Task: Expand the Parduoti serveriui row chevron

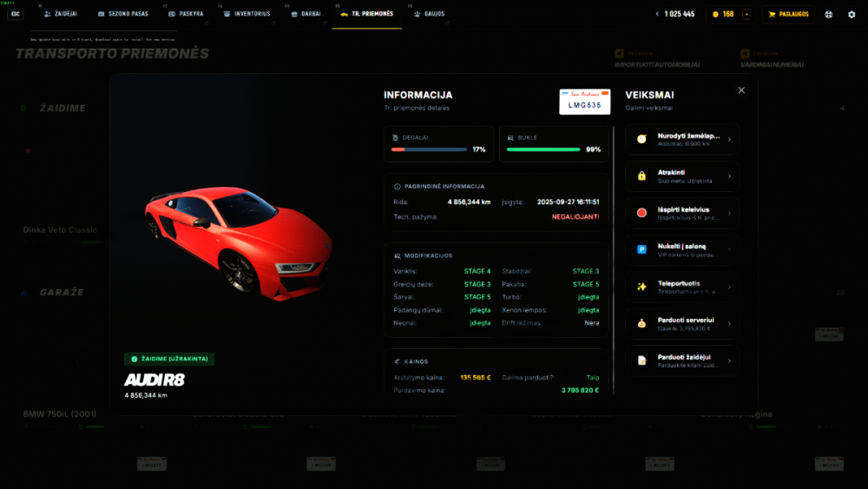Action: point(729,324)
